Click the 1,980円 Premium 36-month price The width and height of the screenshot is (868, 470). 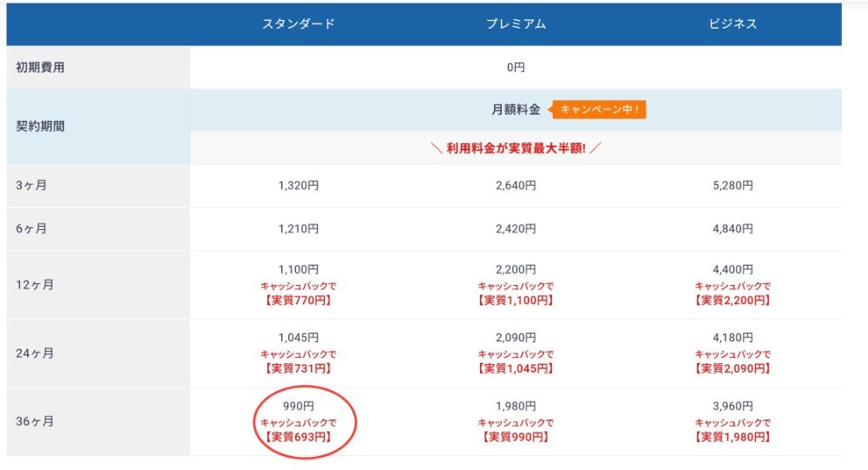516,407
